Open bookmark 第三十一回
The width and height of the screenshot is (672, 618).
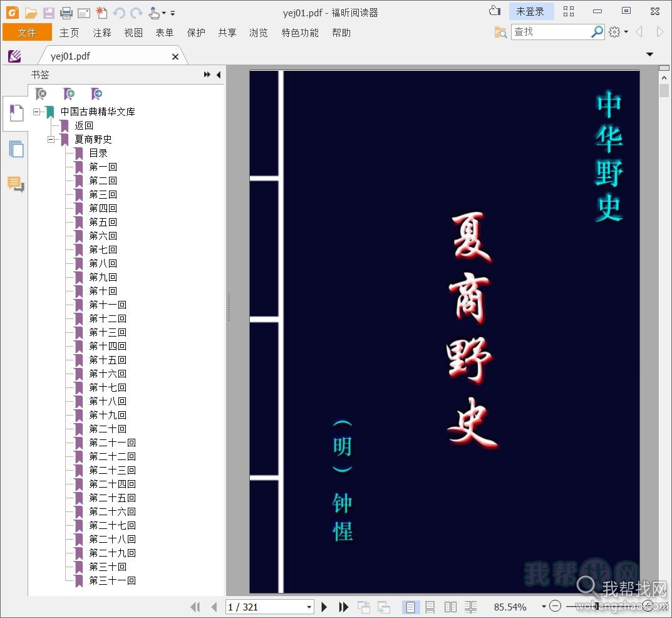click(112, 580)
